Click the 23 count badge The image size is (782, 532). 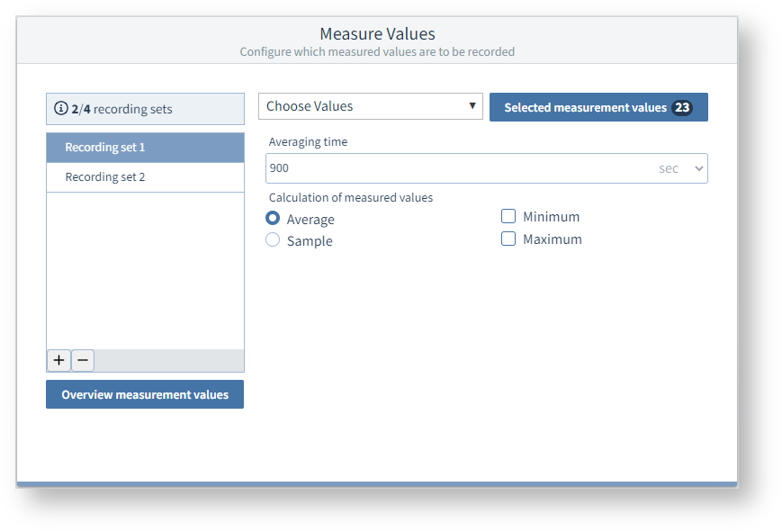pyautogui.click(x=682, y=107)
